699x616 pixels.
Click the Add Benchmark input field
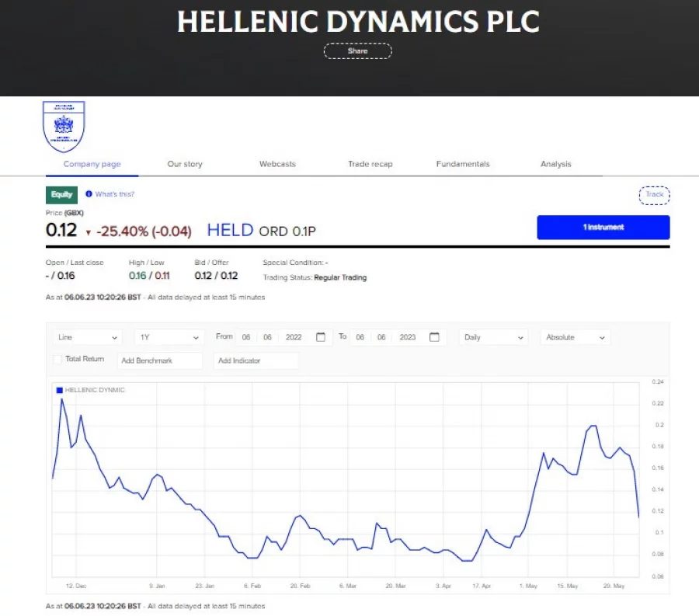click(159, 360)
